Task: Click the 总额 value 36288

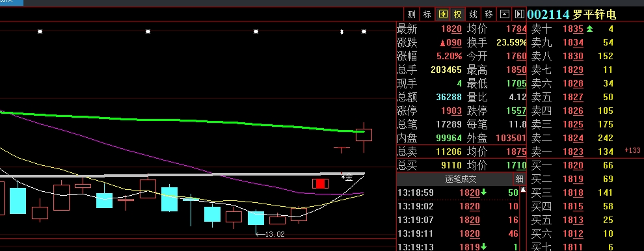Action: [449, 98]
